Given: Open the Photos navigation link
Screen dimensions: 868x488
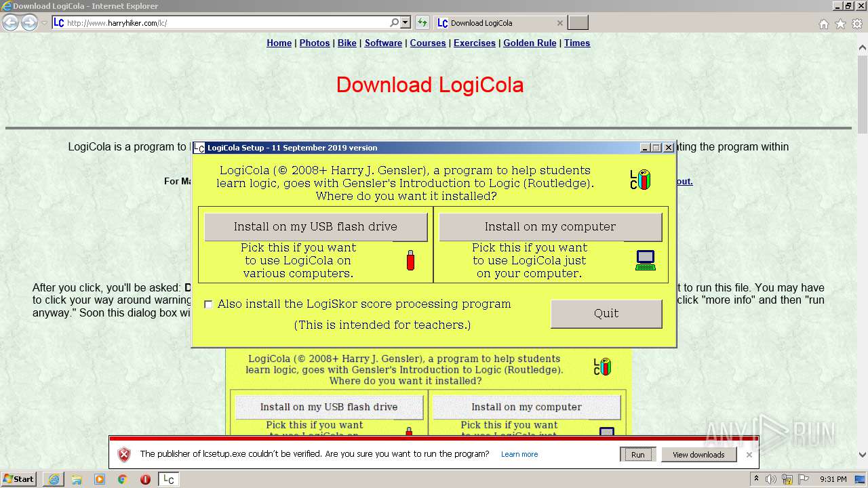Looking at the screenshot, I should (315, 43).
